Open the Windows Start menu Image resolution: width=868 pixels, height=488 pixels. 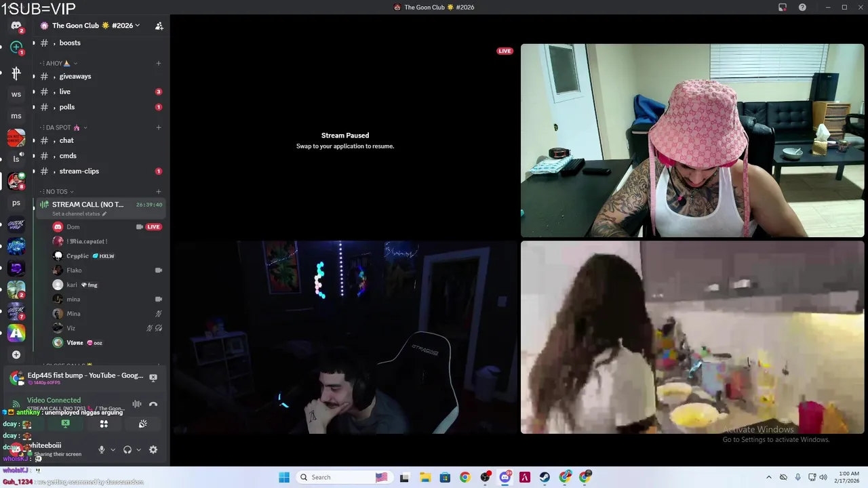pos(284,477)
